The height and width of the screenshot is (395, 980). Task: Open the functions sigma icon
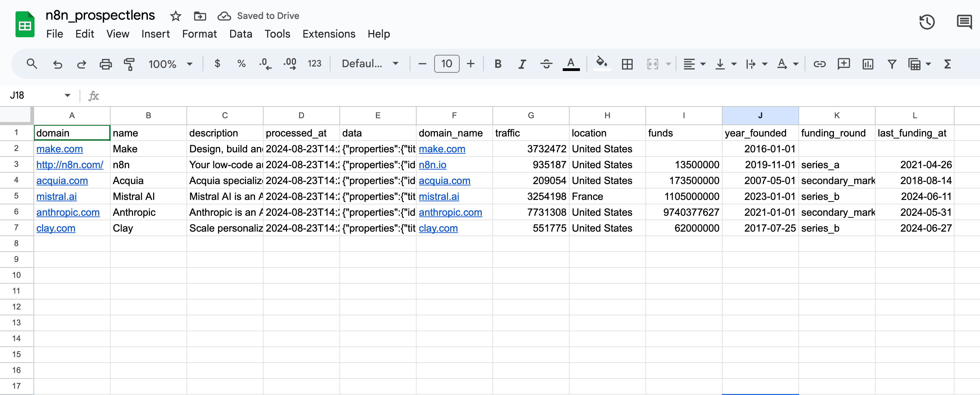click(x=947, y=64)
